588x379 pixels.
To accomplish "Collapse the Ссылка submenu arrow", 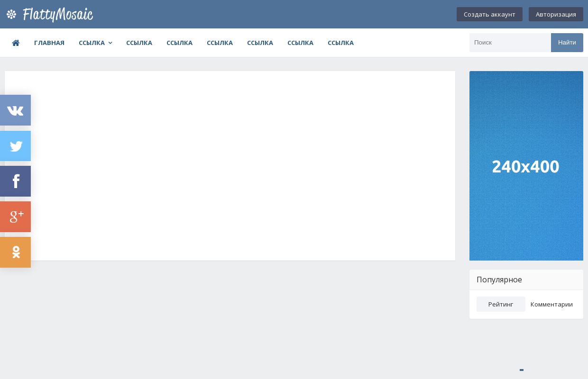I will coord(110,43).
